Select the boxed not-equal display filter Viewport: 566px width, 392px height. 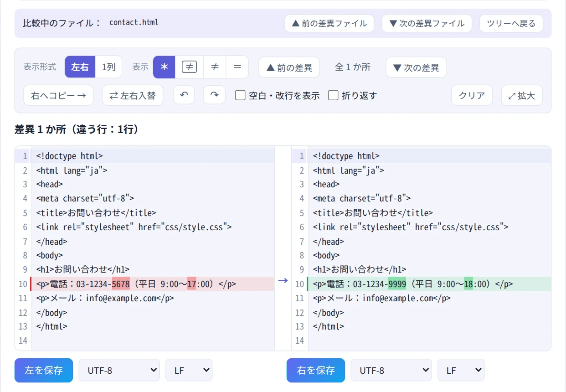pos(189,67)
